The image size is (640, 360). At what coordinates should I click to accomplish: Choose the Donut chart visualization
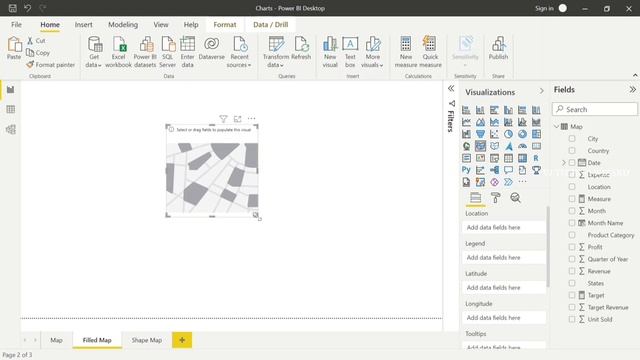coord(522,134)
